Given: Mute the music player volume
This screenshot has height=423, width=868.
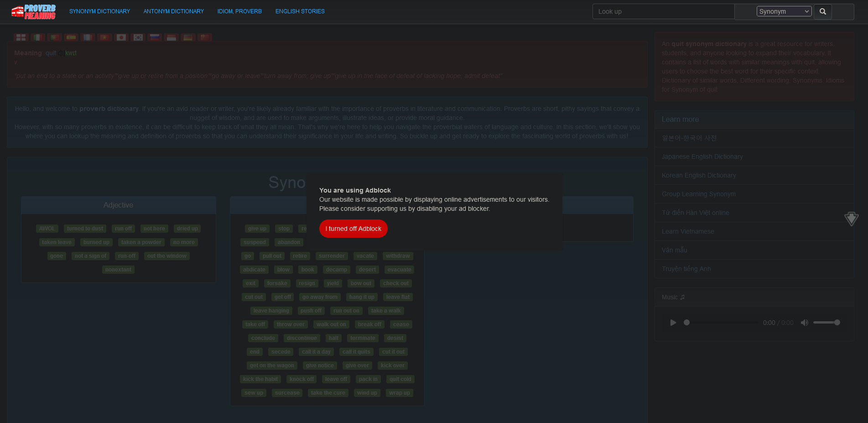Looking at the screenshot, I should (x=805, y=323).
